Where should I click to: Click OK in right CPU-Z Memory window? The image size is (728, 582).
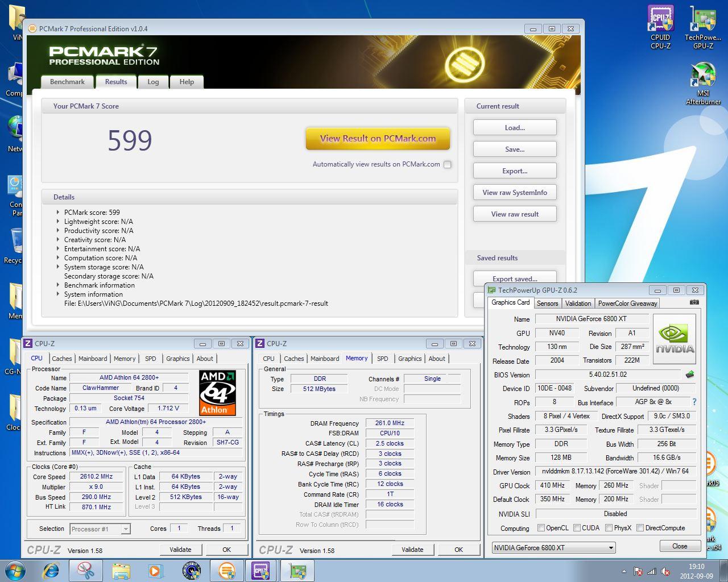(x=458, y=550)
